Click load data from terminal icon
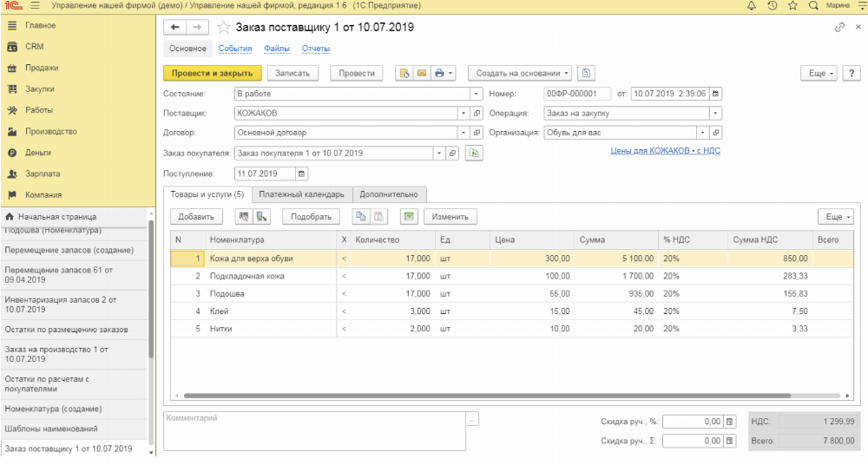The height and width of the screenshot is (465, 868). point(261,217)
